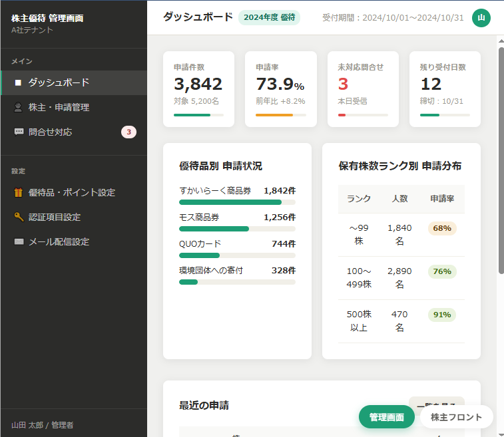Viewport: 504px width, 437px height.
Task: Open ダッシュボード menu item
Action: click(x=74, y=83)
